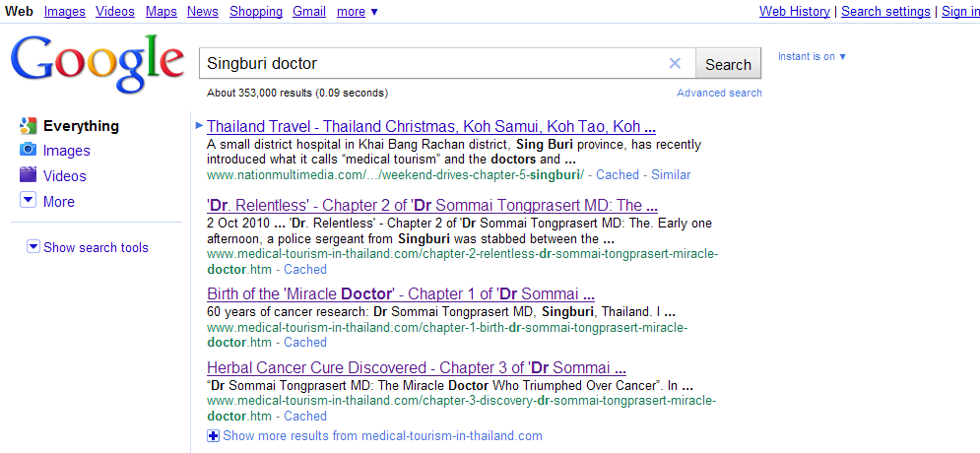The height and width of the screenshot is (453, 980).
Task: Click the Videos filmstrip icon in sidebar
Action: tap(28, 176)
